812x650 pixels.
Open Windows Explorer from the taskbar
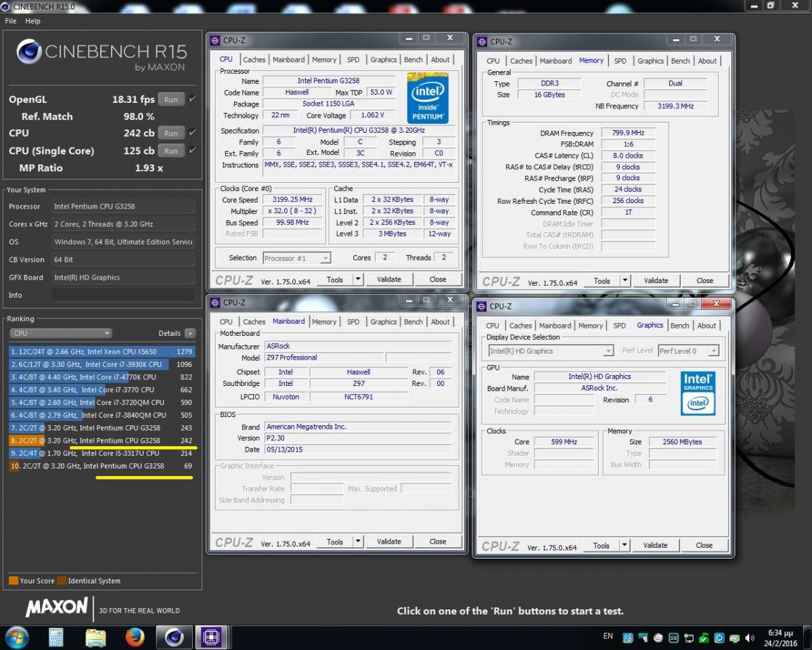tap(95, 637)
